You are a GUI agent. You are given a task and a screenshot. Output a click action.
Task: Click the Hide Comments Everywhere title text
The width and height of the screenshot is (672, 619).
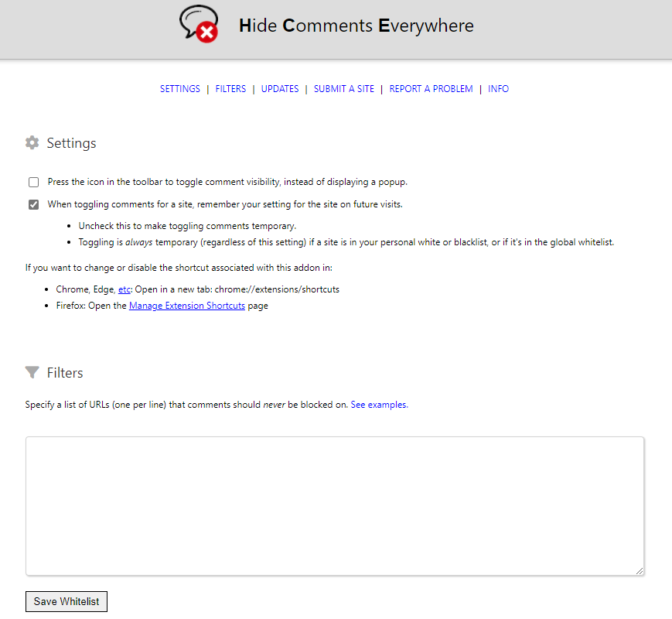pyautogui.click(x=356, y=26)
